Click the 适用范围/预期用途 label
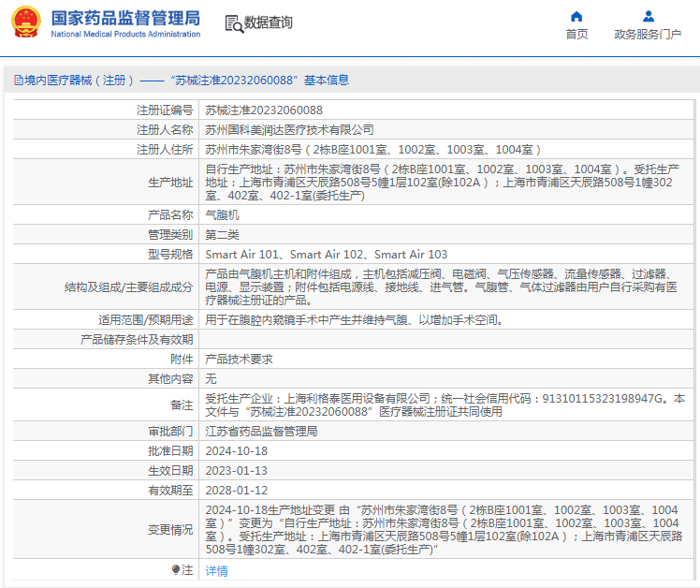 [x=146, y=320]
